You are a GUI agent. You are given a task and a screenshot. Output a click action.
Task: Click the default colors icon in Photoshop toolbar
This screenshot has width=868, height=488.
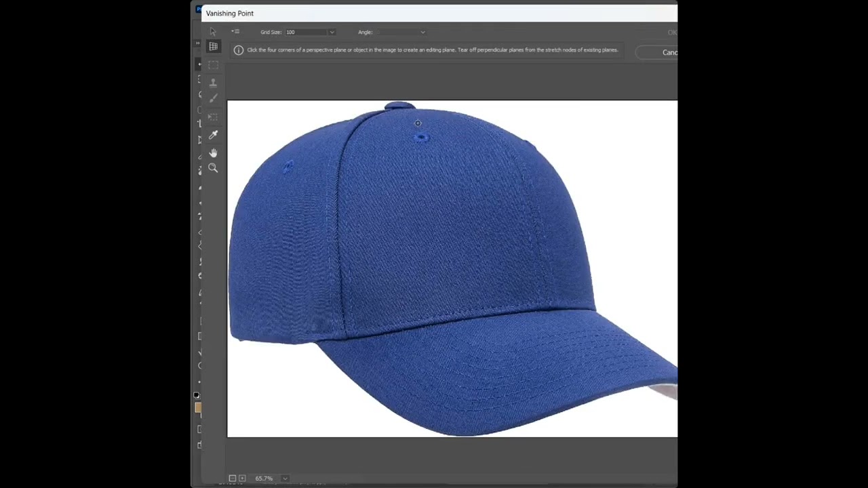[x=197, y=395]
